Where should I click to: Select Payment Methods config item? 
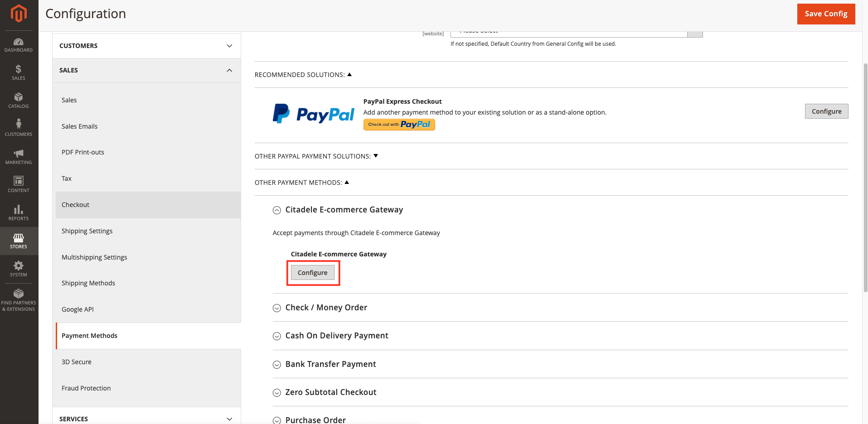click(x=148, y=336)
